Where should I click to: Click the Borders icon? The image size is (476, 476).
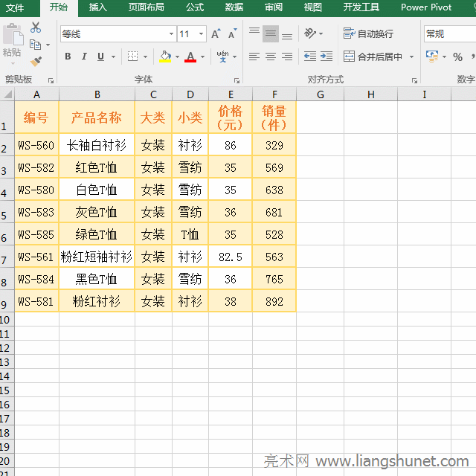tap(132, 57)
